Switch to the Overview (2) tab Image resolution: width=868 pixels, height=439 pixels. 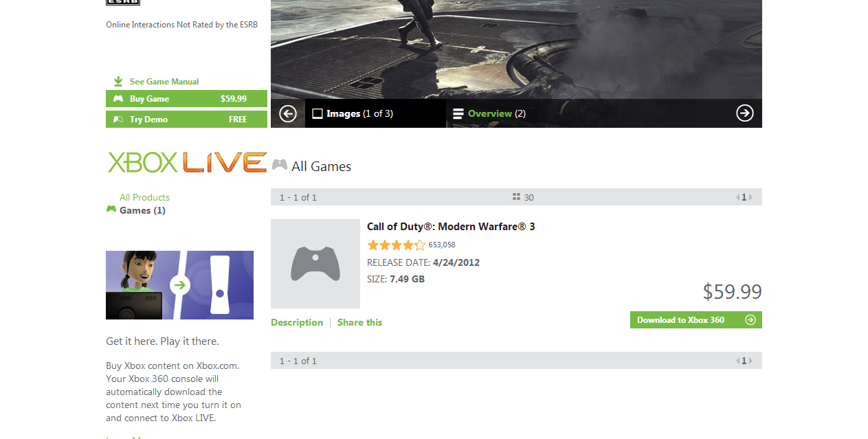tap(489, 113)
